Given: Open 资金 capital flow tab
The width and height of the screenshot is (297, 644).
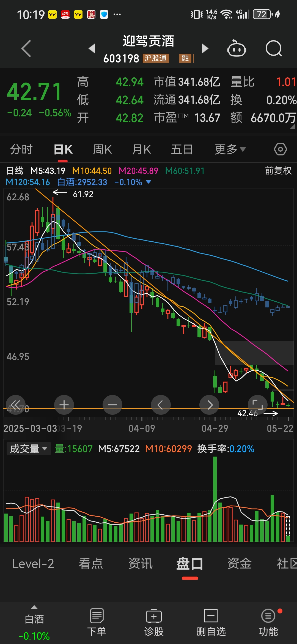Looking at the screenshot, I should point(240,564).
